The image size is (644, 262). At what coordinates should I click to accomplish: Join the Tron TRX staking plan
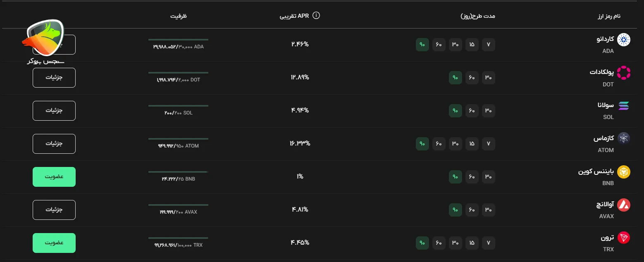[x=54, y=243]
